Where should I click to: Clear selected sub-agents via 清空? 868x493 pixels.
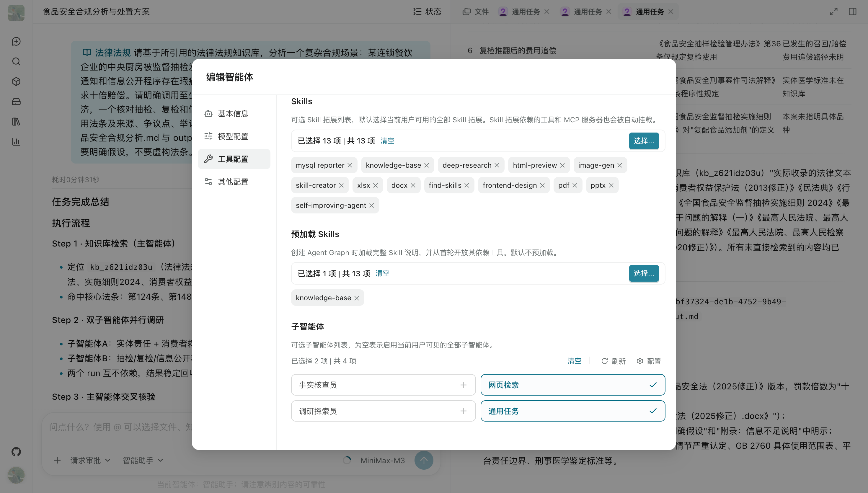coord(575,361)
